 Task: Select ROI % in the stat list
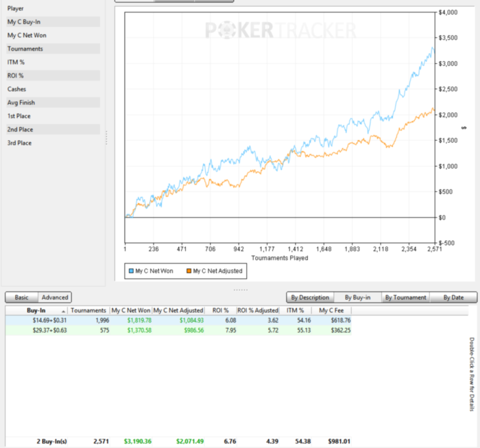tap(53, 75)
